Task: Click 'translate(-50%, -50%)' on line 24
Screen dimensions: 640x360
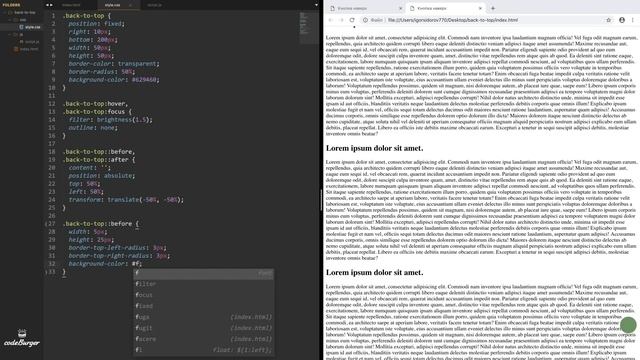Action: 145,200
